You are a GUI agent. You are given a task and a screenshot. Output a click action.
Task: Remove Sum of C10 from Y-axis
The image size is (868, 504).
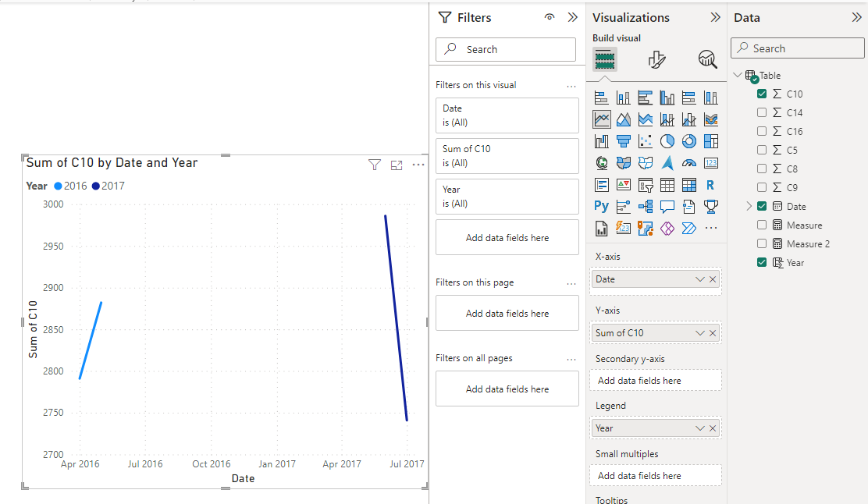tap(713, 333)
